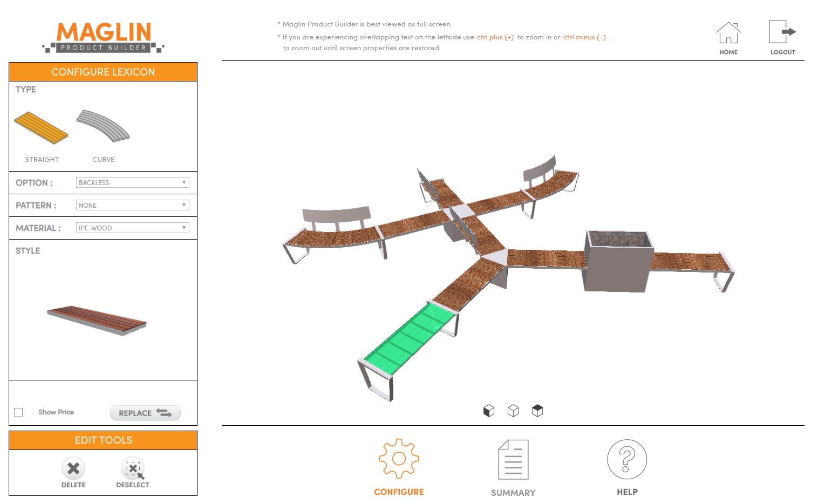Select the straight bench style thumbnail
818x504 pixels.
96,318
